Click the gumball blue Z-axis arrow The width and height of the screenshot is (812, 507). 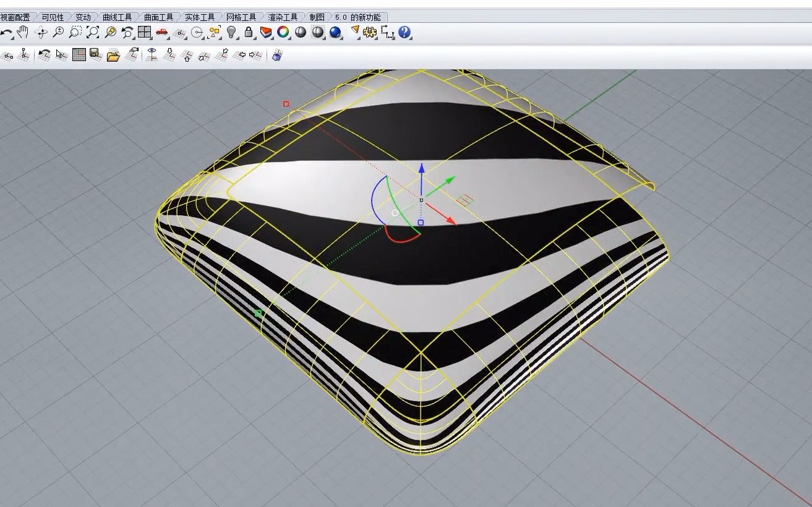click(422, 169)
